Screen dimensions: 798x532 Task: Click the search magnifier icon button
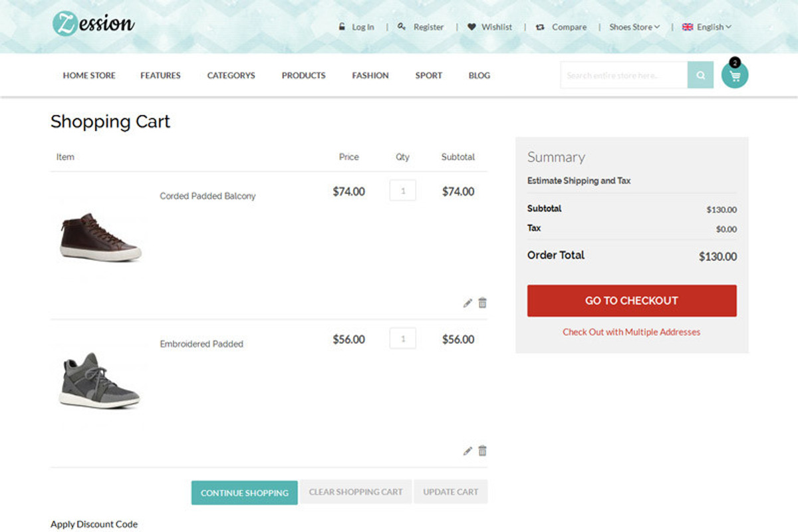[700, 75]
